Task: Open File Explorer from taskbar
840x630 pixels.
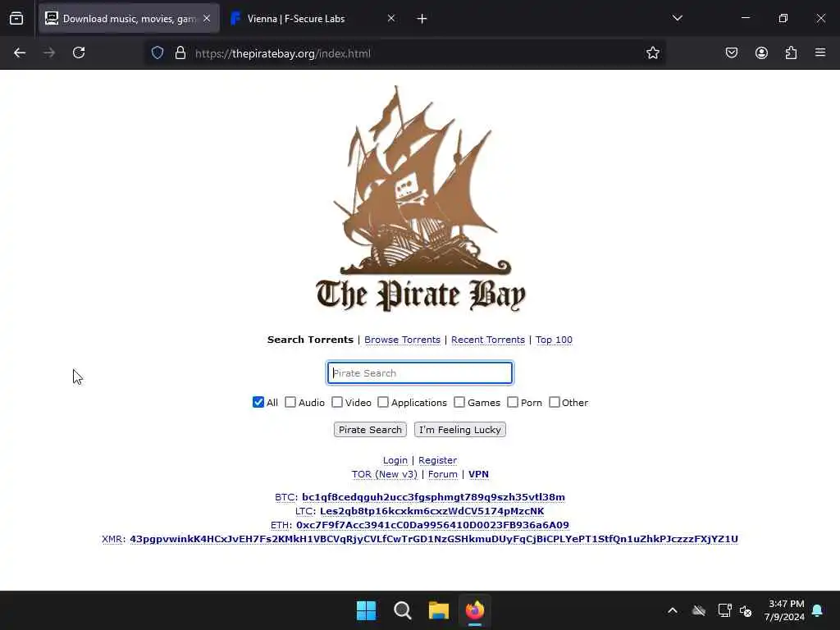Action: pyautogui.click(x=439, y=610)
